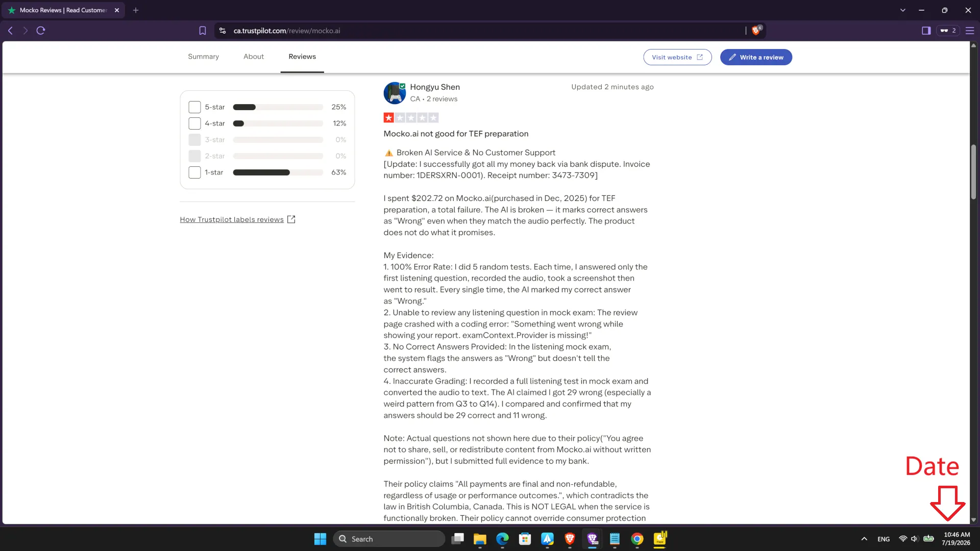Open the Brave VPN / private button

coord(948,31)
